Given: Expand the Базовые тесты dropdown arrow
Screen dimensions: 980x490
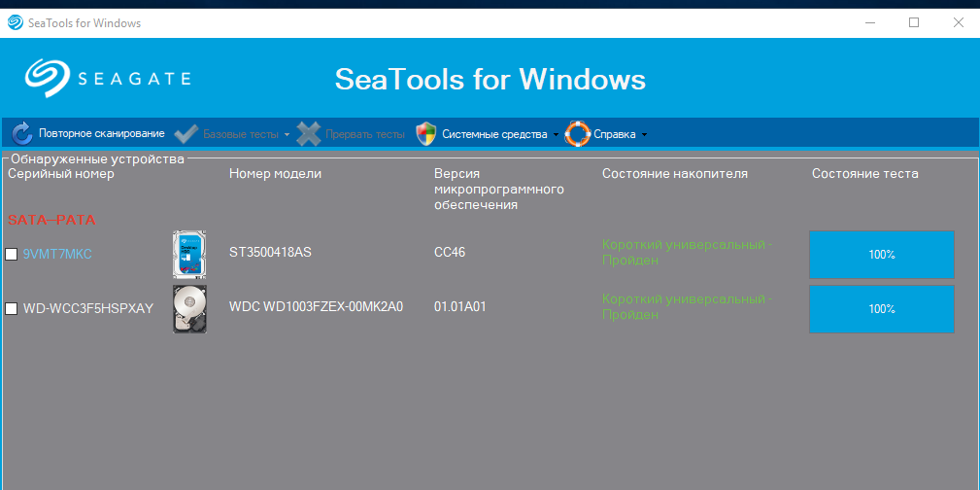Looking at the screenshot, I should (x=287, y=135).
